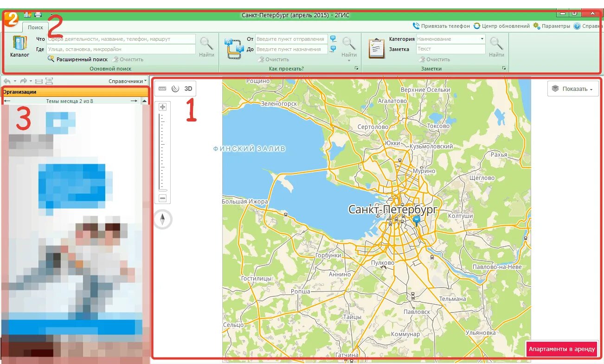Click the blue pin marker on map
This screenshot has height=364, width=604.
coord(417,221)
